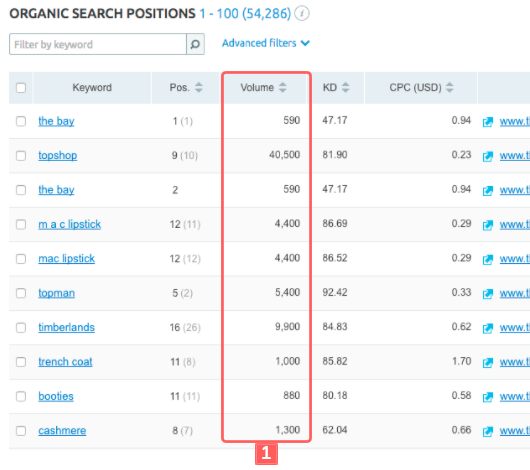Sort by the CPC (USD) column arrows
The width and height of the screenshot is (530, 470).
pos(450,88)
